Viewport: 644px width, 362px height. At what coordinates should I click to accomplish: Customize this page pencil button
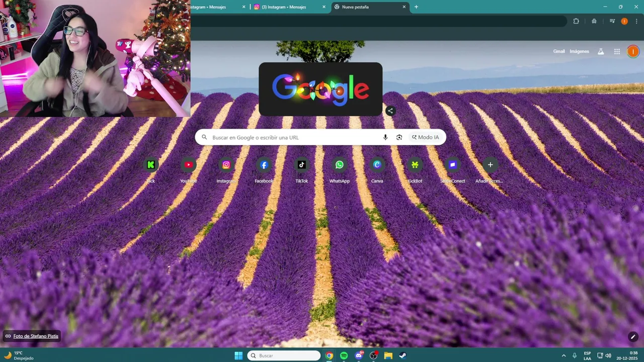point(633,336)
